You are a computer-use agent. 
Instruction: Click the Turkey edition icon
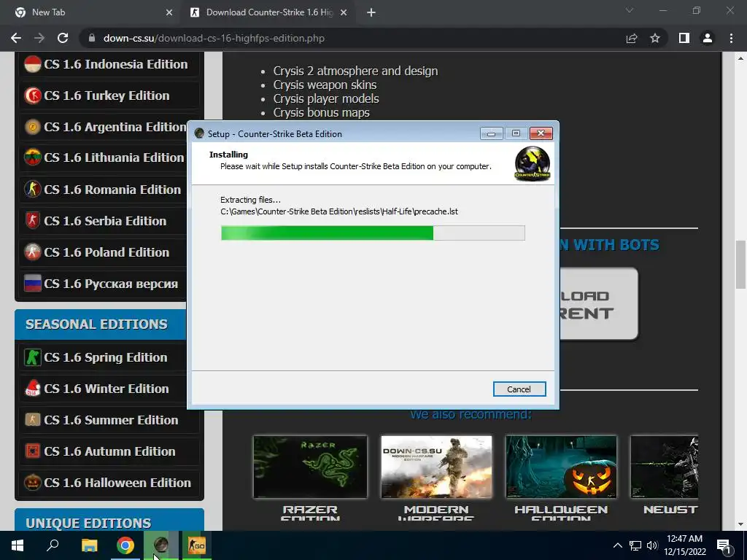click(32, 96)
